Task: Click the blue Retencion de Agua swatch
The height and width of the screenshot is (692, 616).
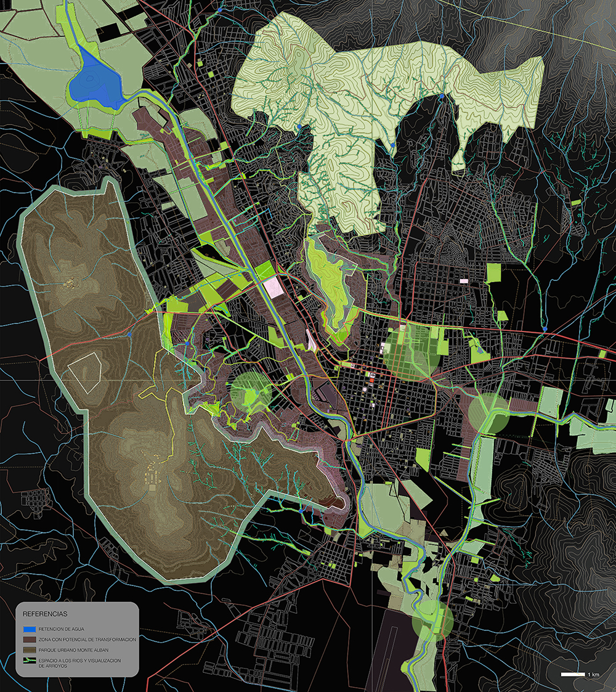Action: pyautogui.click(x=29, y=629)
